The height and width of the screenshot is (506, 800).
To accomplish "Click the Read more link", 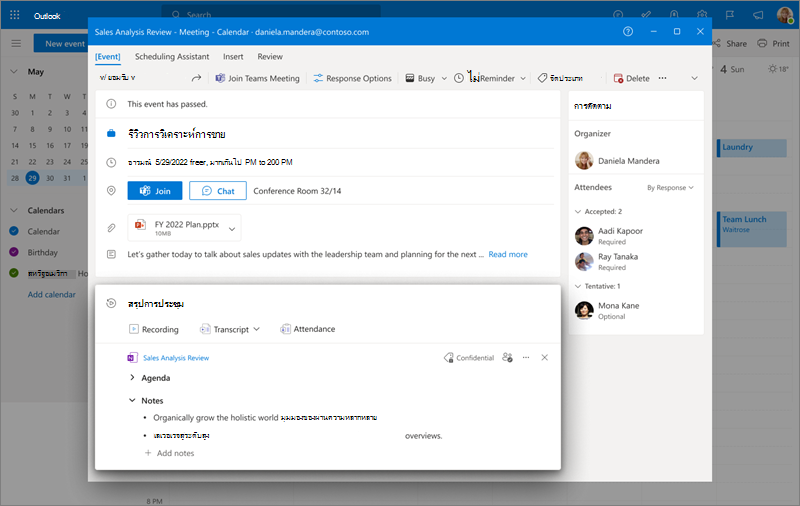I will pos(508,254).
